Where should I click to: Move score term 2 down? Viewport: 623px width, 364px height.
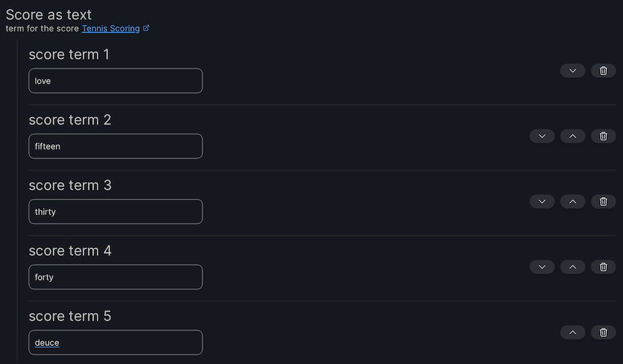tap(542, 136)
